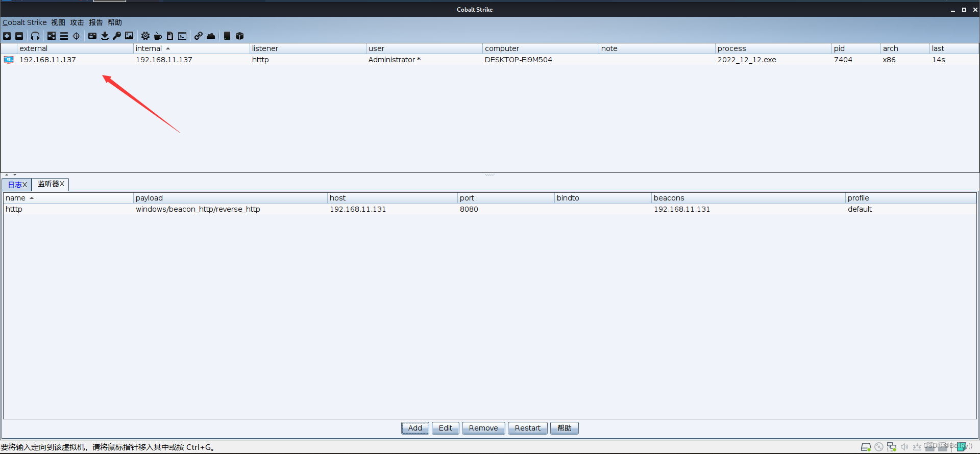Open the Cobalt Strike menu
Image resolution: width=980 pixels, height=454 pixels.
click(x=24, y=22)
